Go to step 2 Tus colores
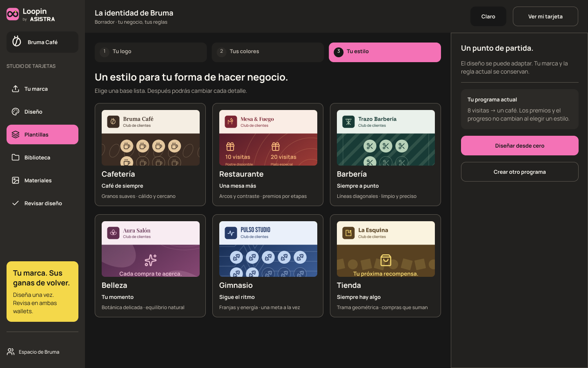 click(268, 52)
